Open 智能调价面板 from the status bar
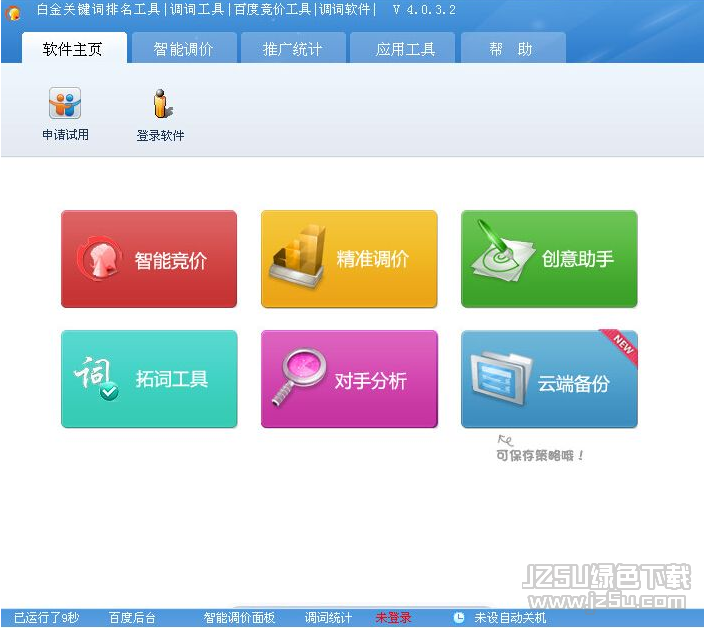The width and height of the screenshot is (704, 628). point(239,618)
